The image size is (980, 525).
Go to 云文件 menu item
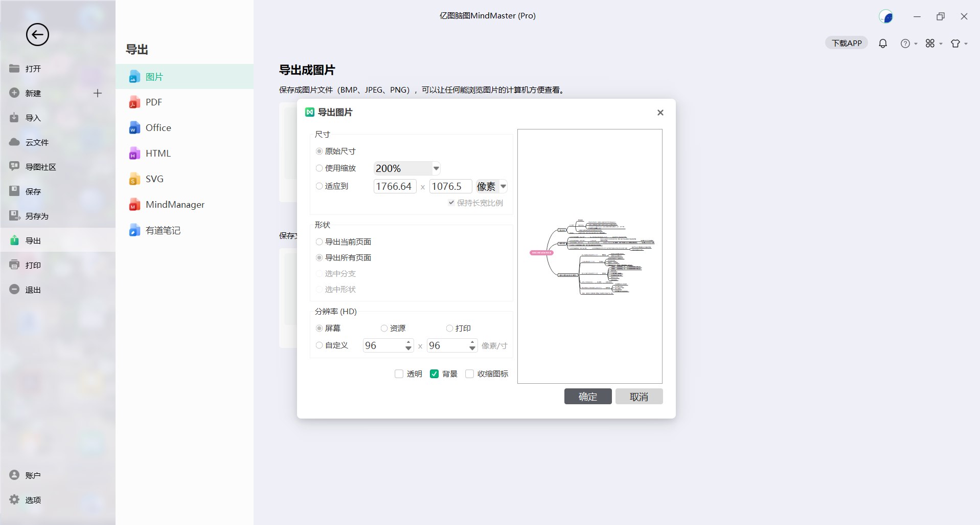[58, 142]
